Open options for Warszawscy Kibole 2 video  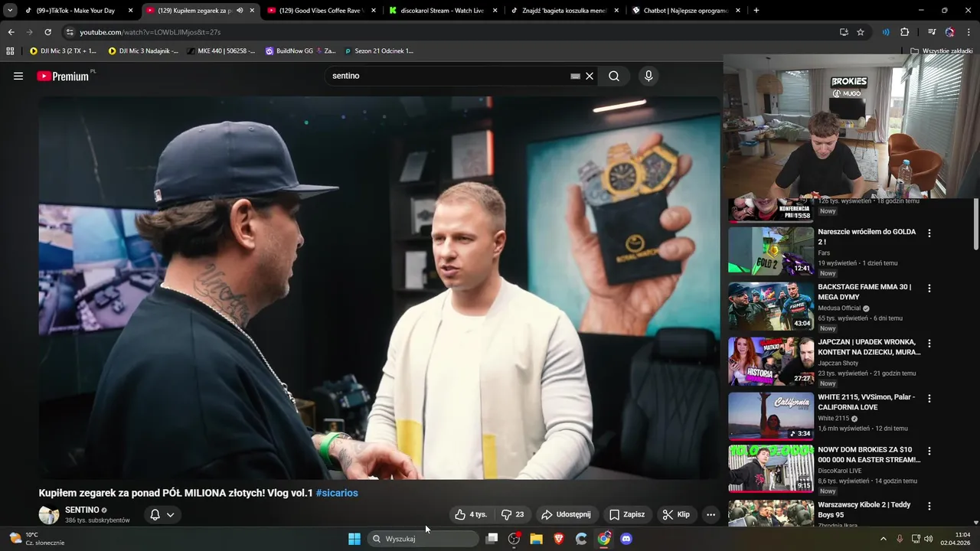click(929, 506)
